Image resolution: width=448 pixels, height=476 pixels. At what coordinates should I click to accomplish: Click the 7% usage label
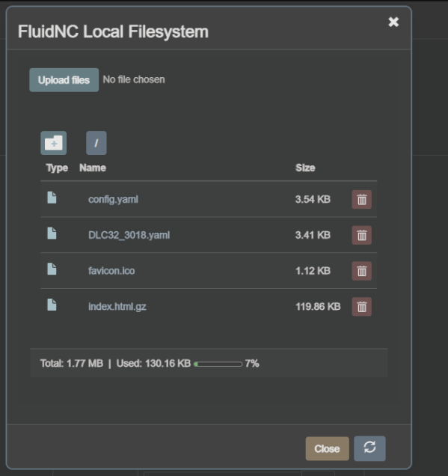[x=252, y=364]
